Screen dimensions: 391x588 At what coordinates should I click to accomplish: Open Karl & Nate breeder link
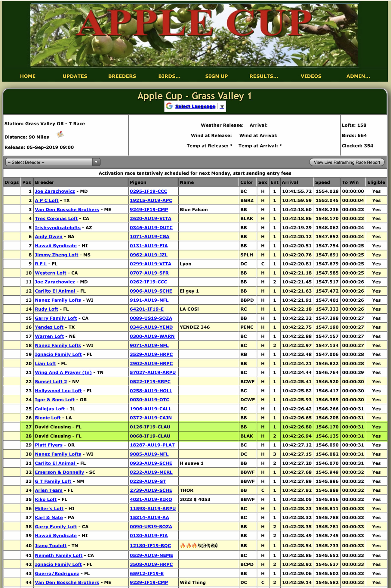(x=49, y=518)
